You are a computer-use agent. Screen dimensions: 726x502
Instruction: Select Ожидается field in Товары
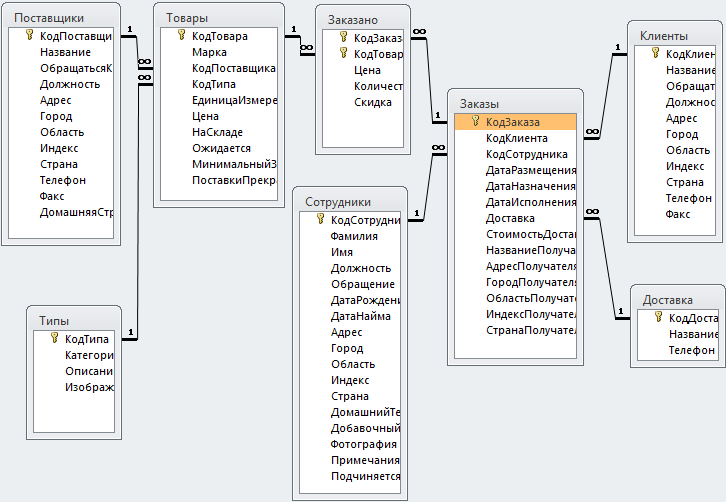pyautogui.click(x=219, y=148)
